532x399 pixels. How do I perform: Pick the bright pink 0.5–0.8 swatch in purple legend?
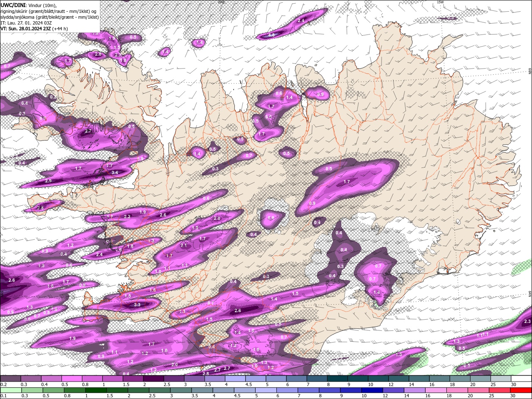(x=71, y=379)
